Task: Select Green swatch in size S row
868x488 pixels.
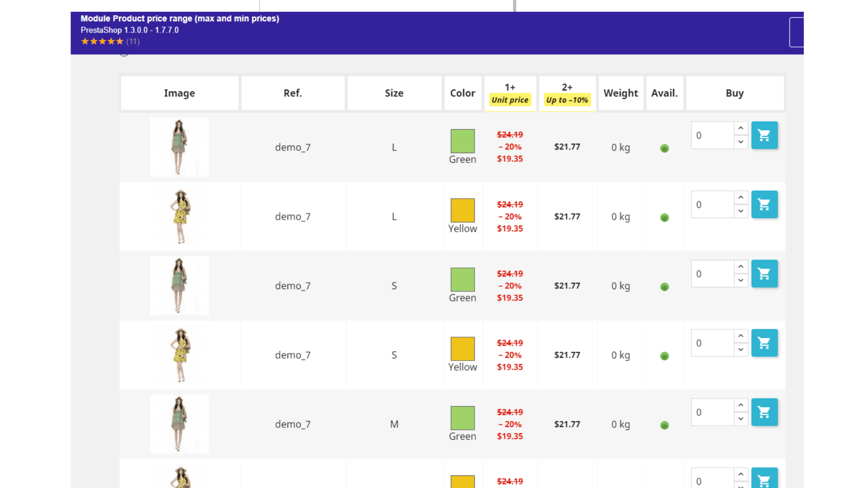Action: coord(462,279)
